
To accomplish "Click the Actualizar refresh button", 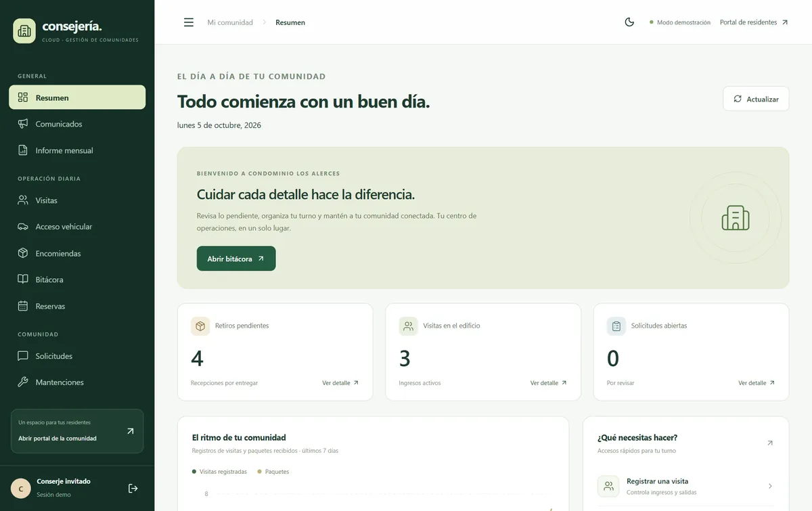I will click(x=756, y=99).
